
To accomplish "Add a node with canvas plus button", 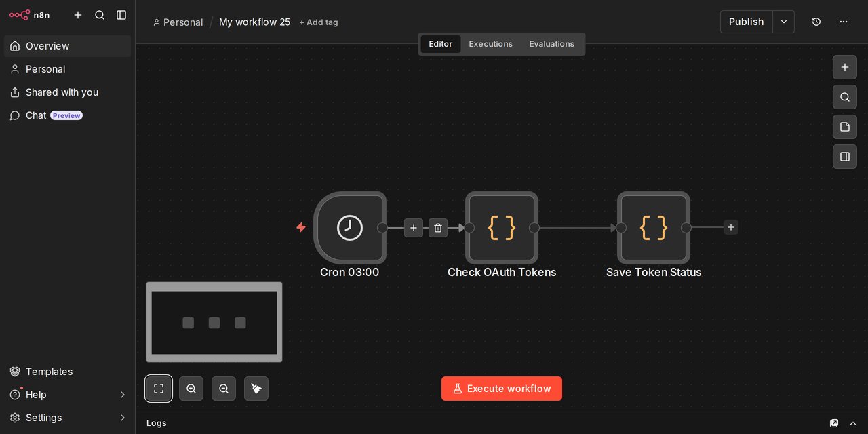I will click(845, 67).
